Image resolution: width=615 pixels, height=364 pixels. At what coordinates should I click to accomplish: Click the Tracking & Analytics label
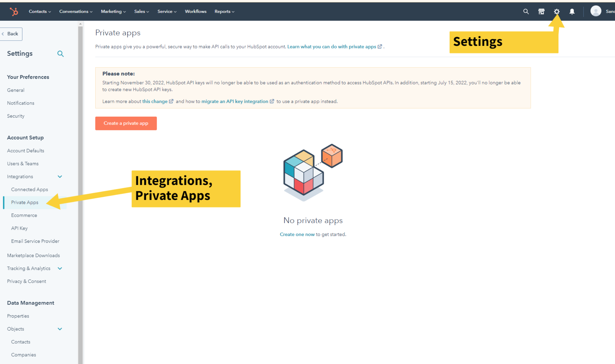coord(29,269)
